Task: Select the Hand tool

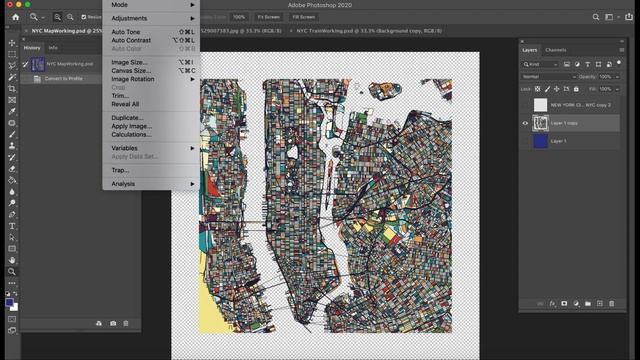Action: pos(12,260)
